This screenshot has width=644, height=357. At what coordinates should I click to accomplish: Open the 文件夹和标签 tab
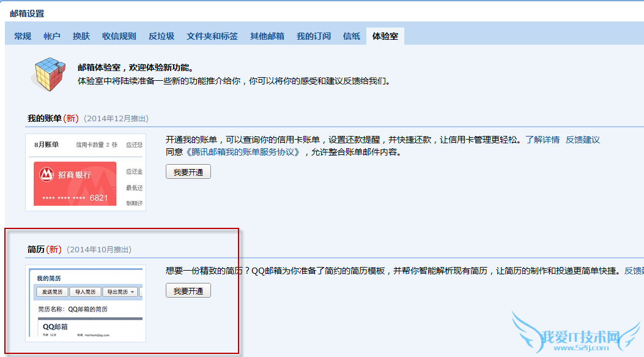tap(212, 36)
